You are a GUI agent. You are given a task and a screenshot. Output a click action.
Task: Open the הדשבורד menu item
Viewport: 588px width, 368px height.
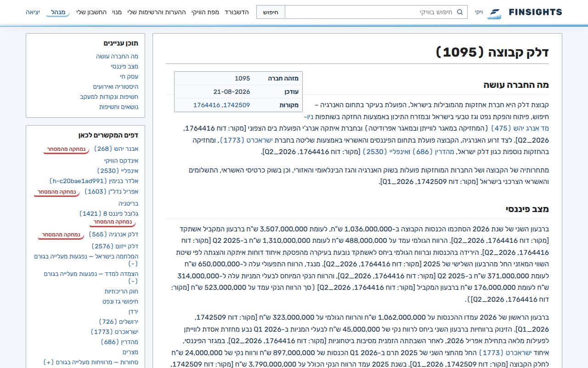[x=237, y=12]
